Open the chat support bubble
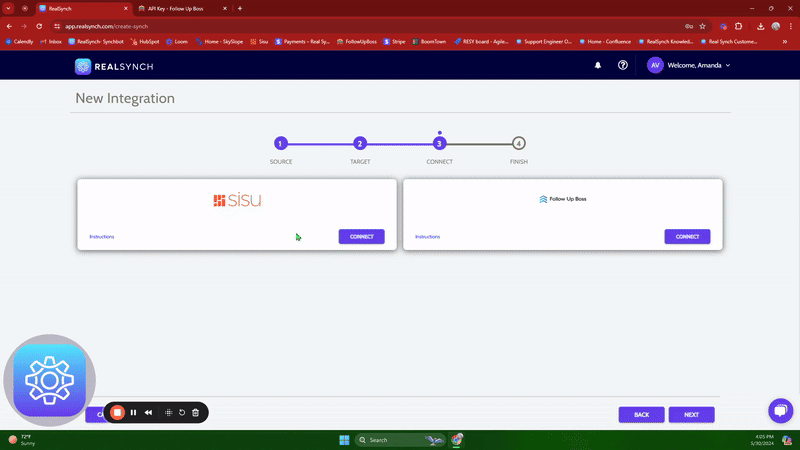This screenshot has width=800, height=450. 780,410
